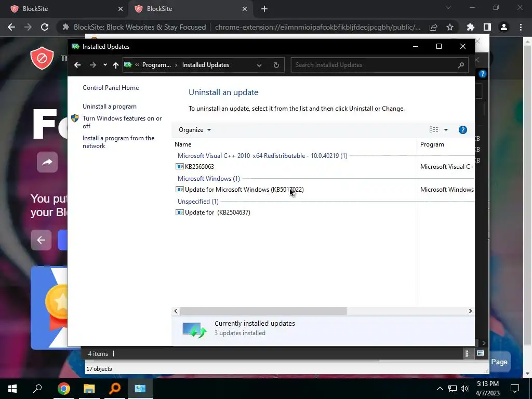Reload the Chrome page
The image size is (532, 399).
point(45,27)
